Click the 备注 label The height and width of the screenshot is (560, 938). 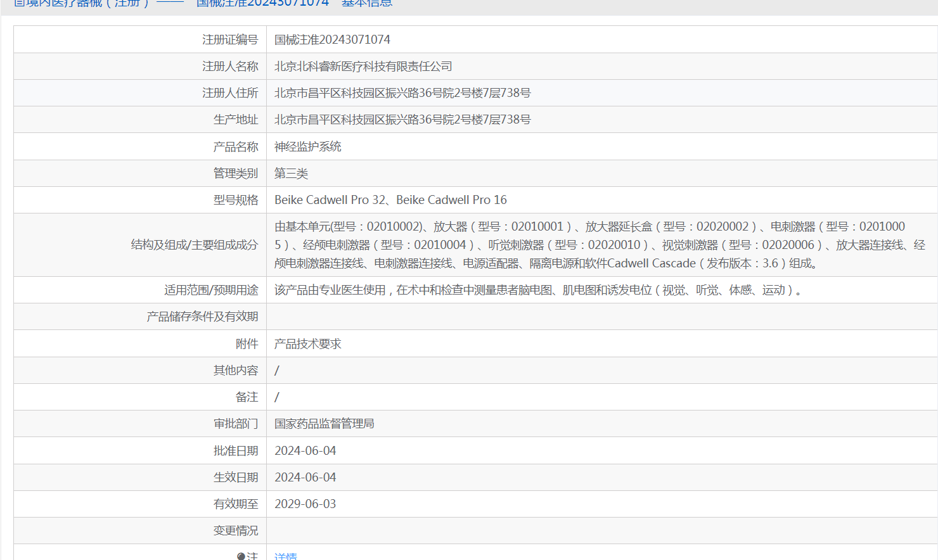click(x=247, y=397)
